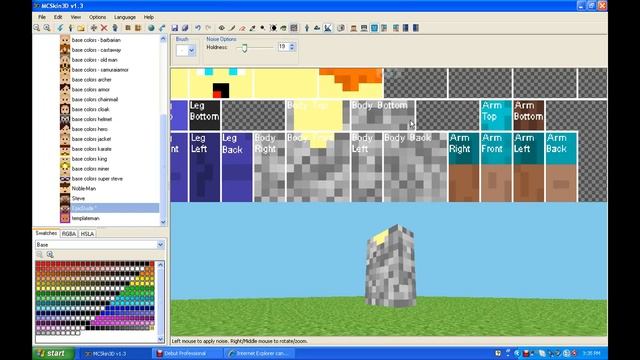The height and width of the screenshot is (360, 640).
Task: Select the dodge/burn black dot tool
Action: 262,28
